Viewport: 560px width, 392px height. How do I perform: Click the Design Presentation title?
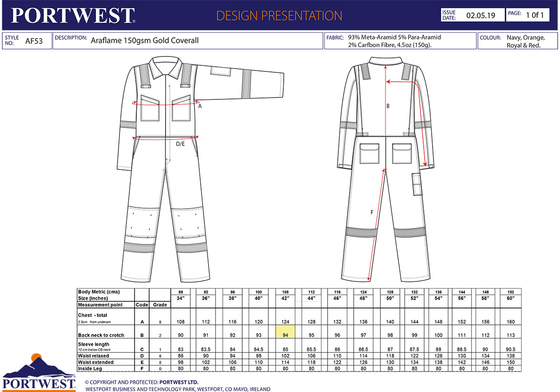click(x=279, y=15)
